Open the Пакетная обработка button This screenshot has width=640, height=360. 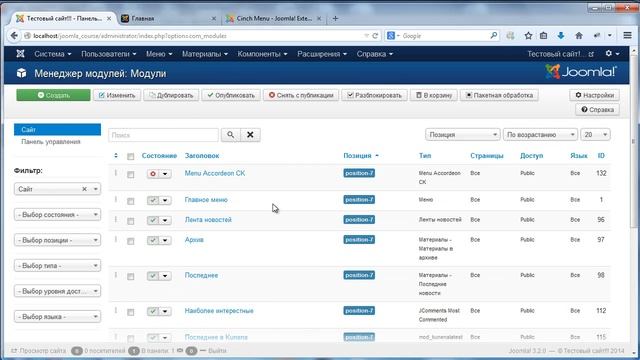click(x=499, y=95)
